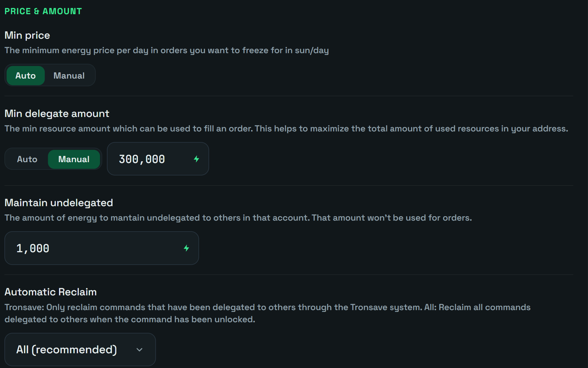
Task: Click the minimum energy price per day description
Action: (167, 51)
